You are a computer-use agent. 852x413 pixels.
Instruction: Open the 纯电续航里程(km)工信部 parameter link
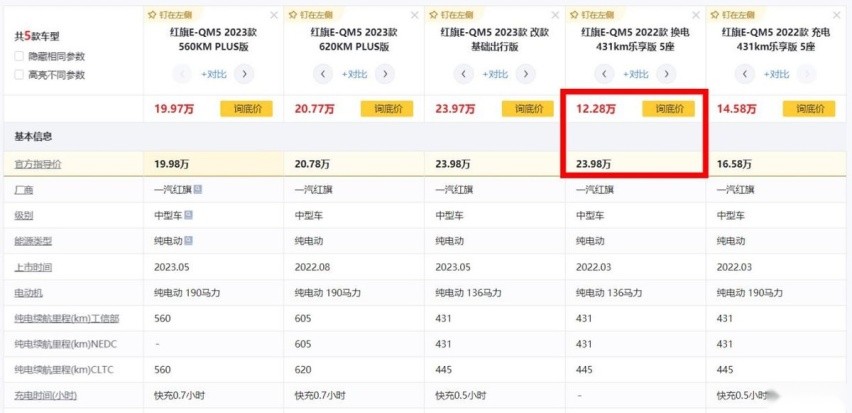click(x=67, y=318)
